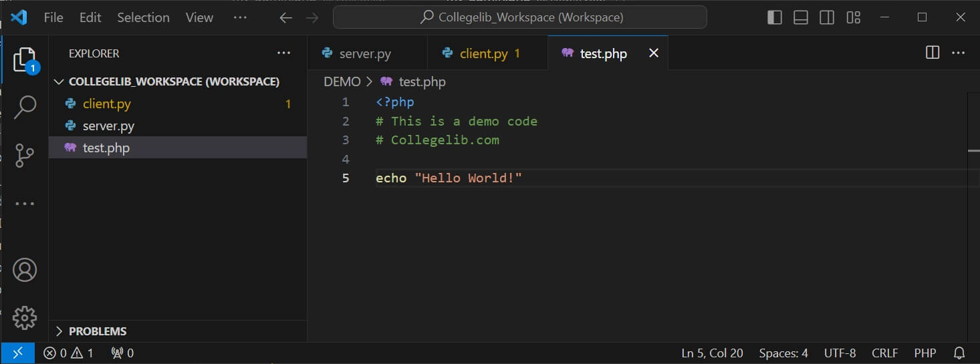Viewport: 980px width, 364px height.
Task: Open the Customize Layout icon
Action: (x=853, y=17)
